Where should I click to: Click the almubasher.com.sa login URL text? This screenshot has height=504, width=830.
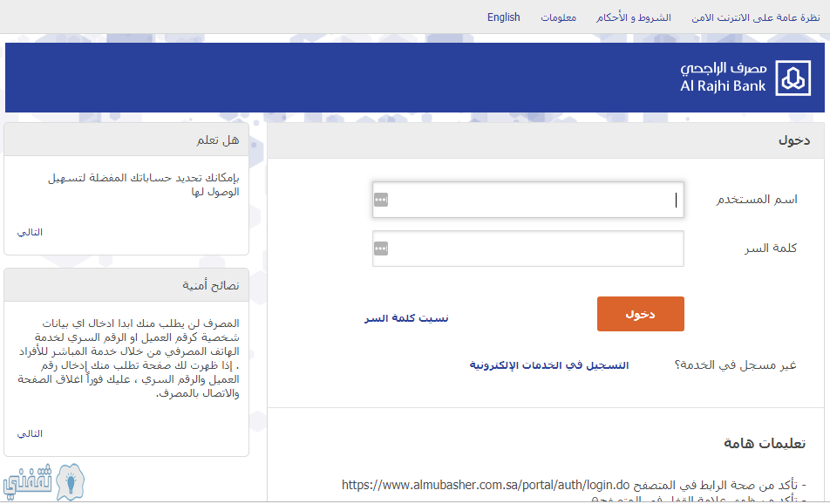click(486, 485)
